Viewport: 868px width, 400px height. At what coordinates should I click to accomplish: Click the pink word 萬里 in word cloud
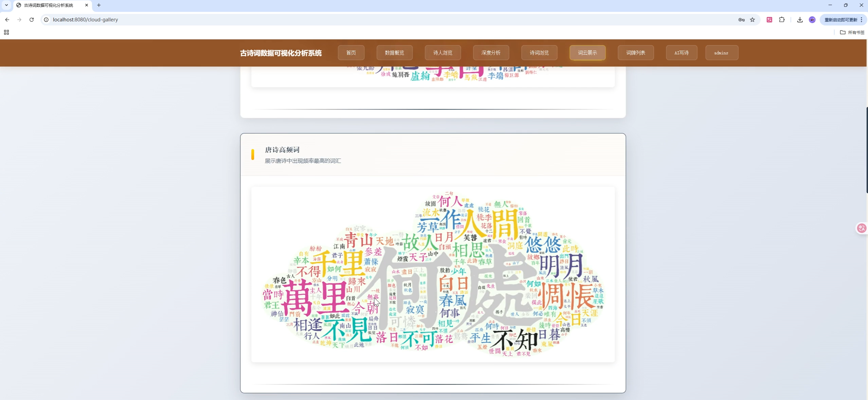click(316, 298)
